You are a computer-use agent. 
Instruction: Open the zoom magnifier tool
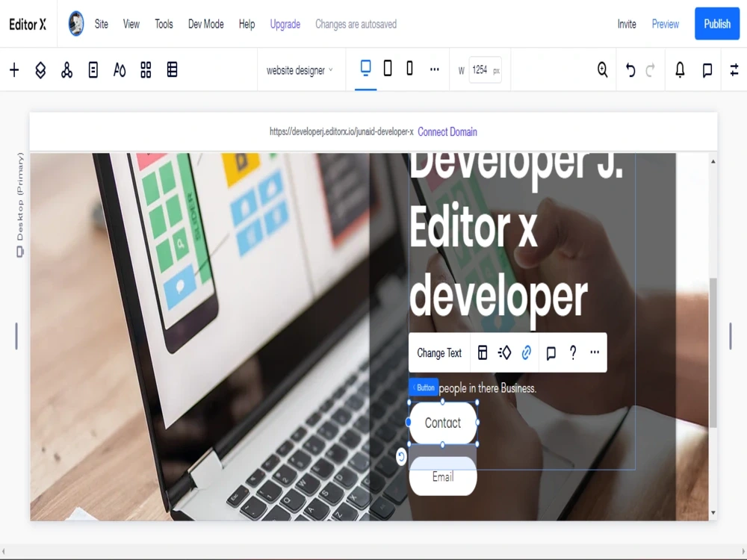point(602,69)
